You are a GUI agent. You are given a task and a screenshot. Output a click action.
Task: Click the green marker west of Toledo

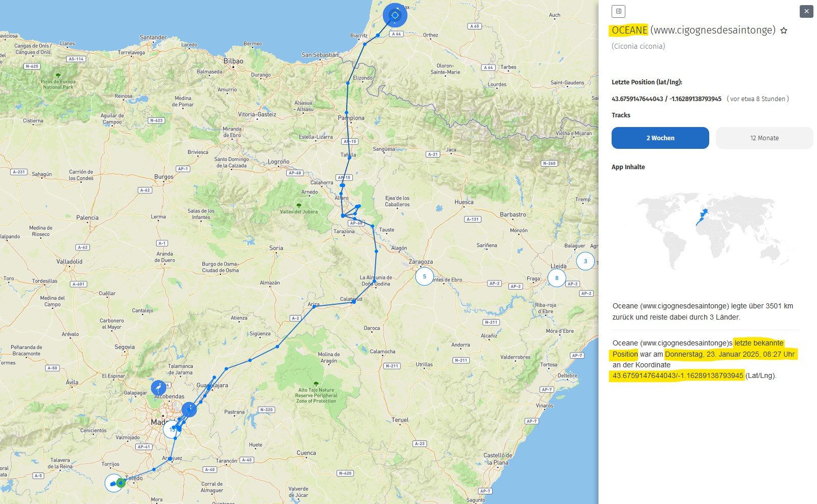(x=120, y=483)
